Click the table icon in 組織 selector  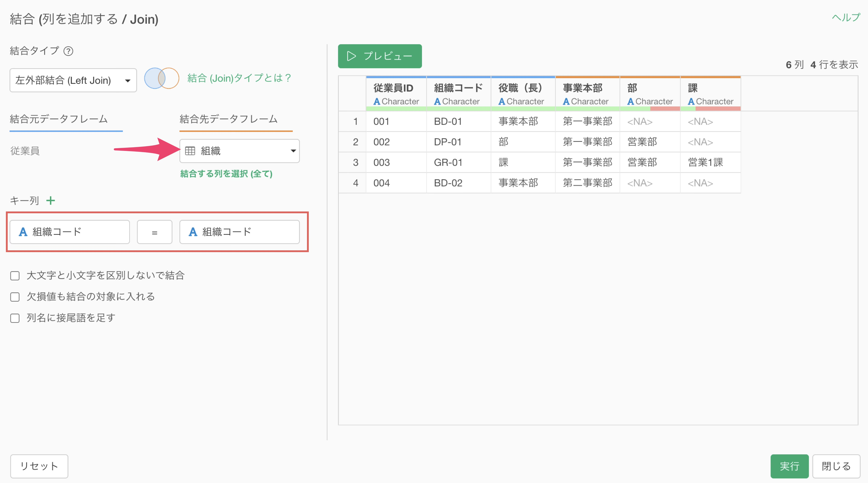pos(190,151)
